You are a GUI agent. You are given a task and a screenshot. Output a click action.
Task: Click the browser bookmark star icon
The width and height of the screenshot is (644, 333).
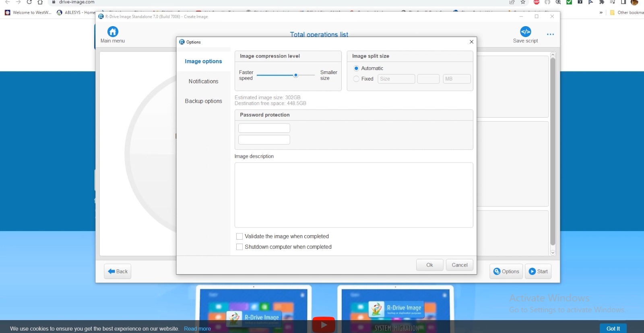pyautogui.click(x=523, y=2)
